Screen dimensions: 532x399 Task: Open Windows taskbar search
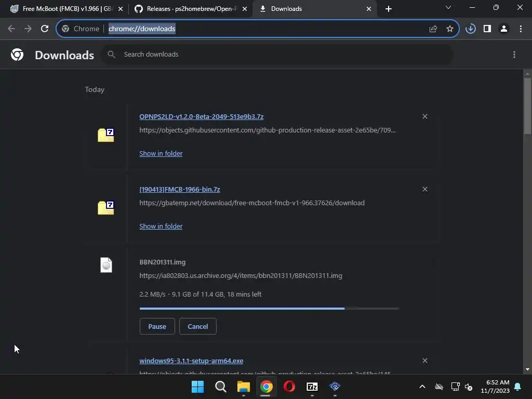point(220,387)
